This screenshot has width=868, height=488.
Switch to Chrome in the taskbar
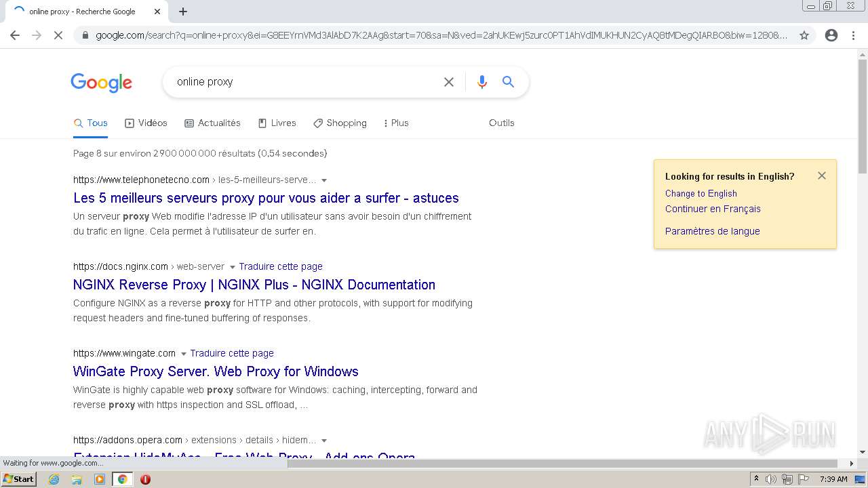122,479
